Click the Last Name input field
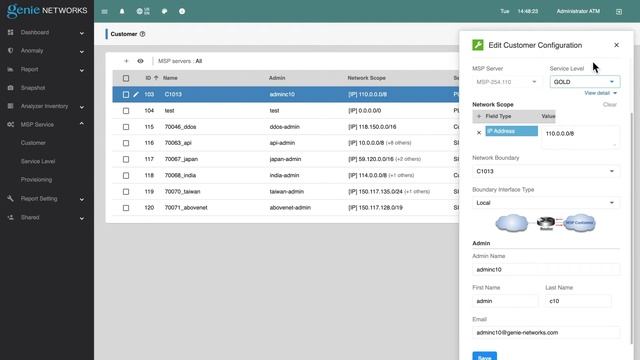640x360 pixels. click(578, 301)
